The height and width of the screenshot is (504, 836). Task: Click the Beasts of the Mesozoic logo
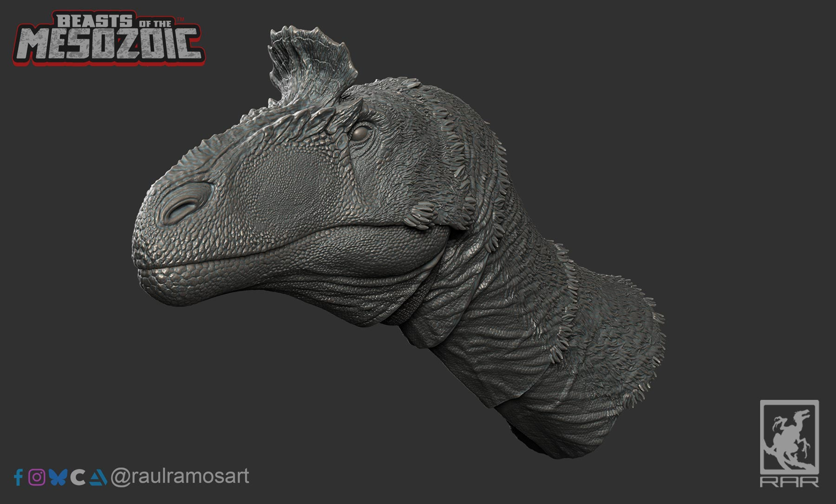coord(110,38)
